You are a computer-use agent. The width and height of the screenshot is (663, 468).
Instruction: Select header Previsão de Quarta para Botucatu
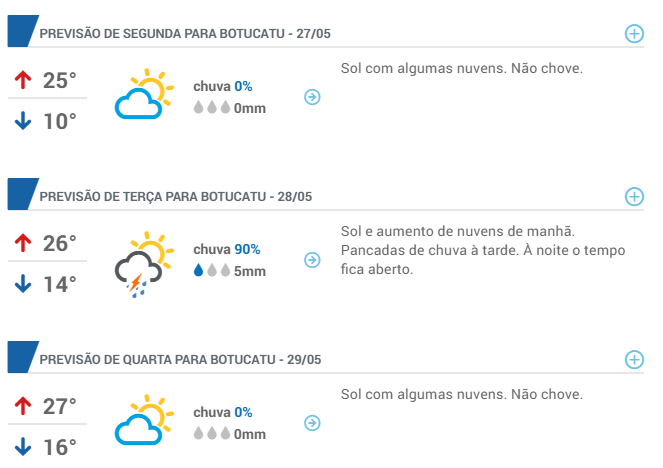[180, 359]
